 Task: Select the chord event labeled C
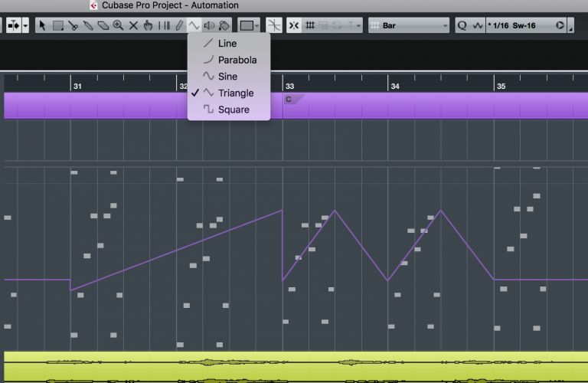click(293, 100)
